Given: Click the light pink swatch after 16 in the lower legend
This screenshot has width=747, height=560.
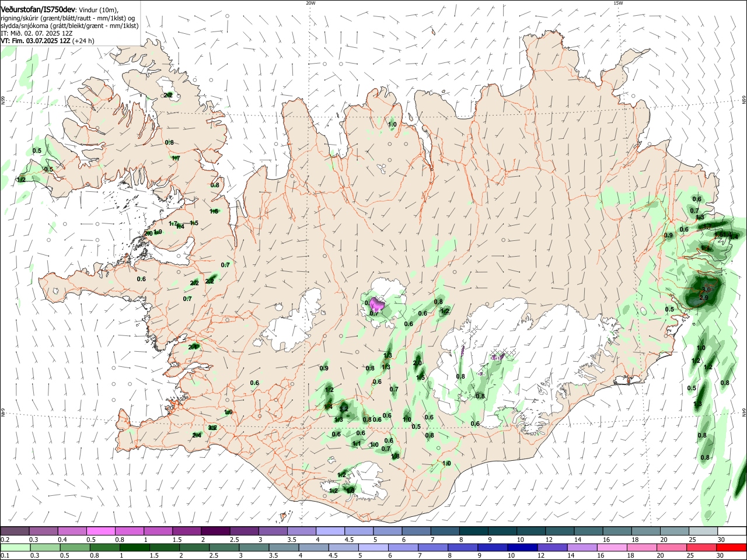Looking at the screenshot, I should click(x=612, y=547).
